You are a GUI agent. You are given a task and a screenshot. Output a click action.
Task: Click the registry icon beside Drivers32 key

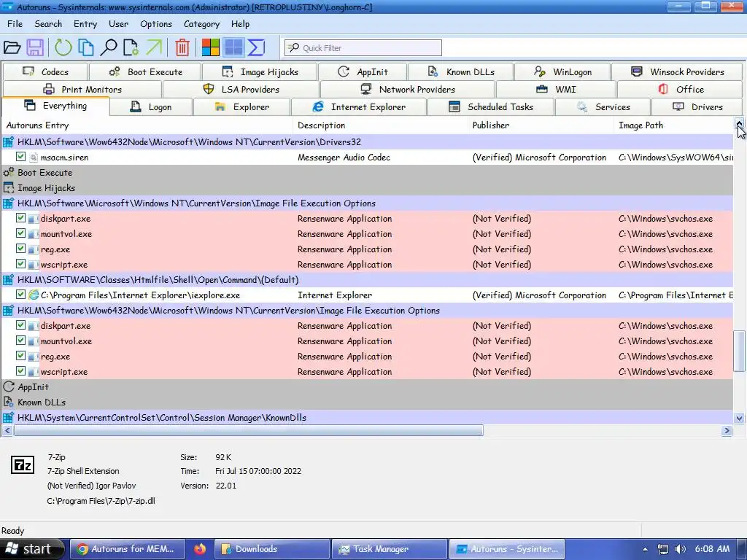tap(8, 142)
